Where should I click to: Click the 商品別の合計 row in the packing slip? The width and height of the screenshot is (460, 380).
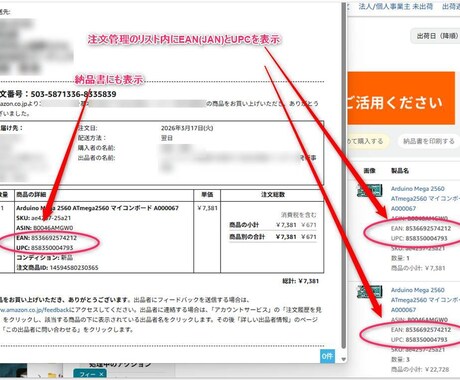[273, 237]
